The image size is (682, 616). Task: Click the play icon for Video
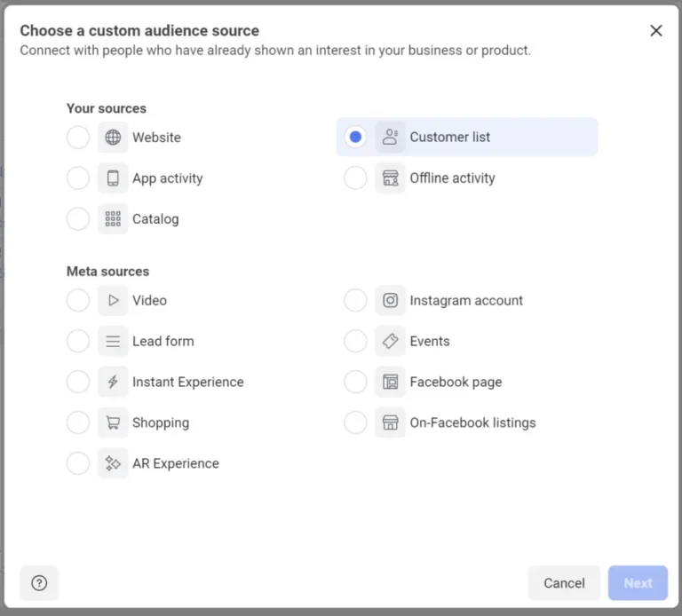113,301
